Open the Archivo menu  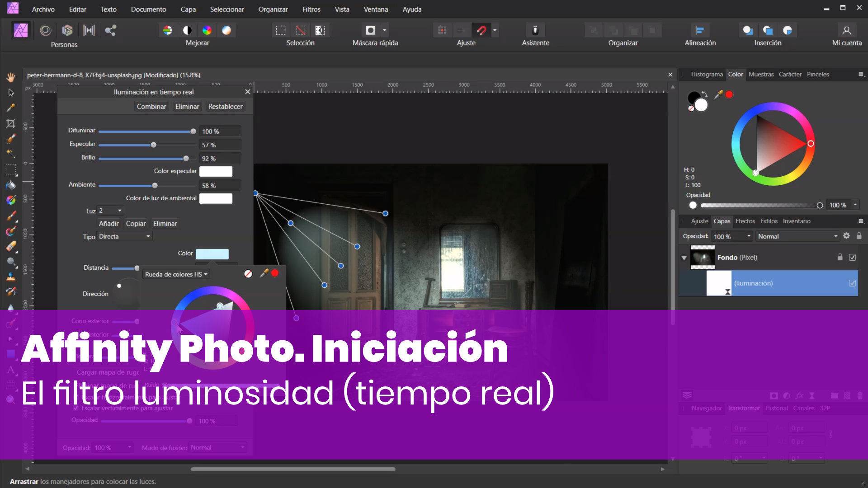[43, 9]
